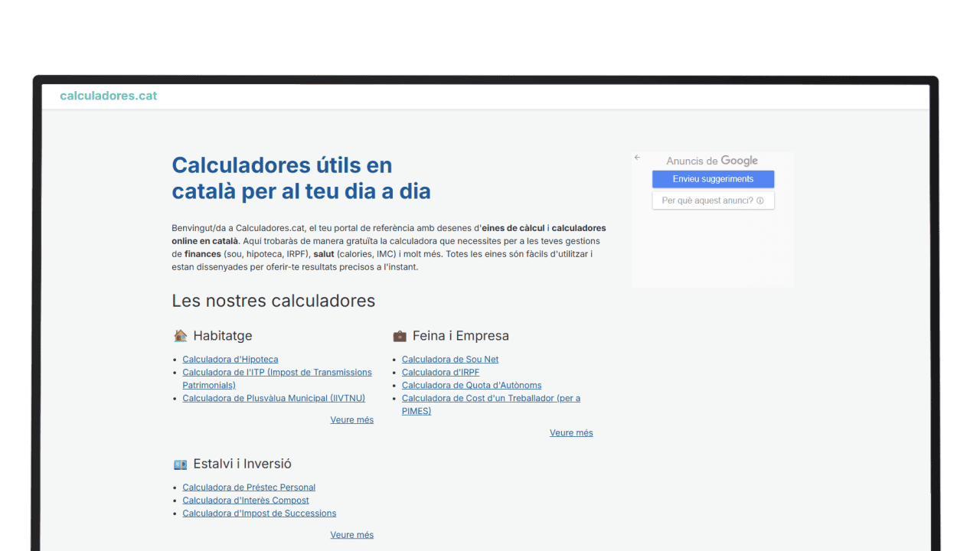Open Calculadora de Plusvàlua Municipal link

click(273, 399)
